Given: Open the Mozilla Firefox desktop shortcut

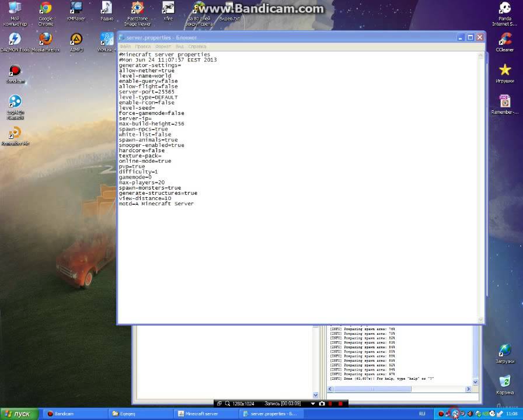Looking at the screenshot, I should pos(46,43).
